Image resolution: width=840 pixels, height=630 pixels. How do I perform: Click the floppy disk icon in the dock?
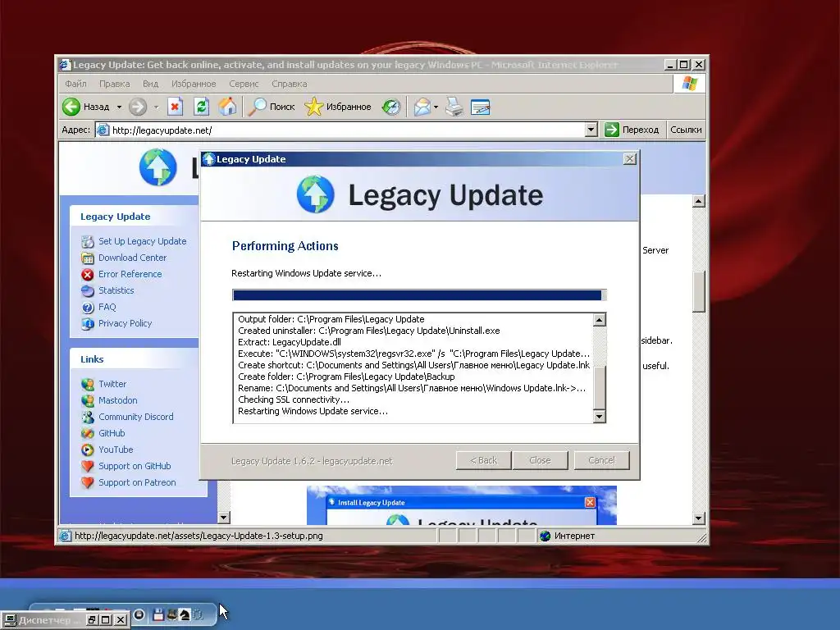[158, 614]
